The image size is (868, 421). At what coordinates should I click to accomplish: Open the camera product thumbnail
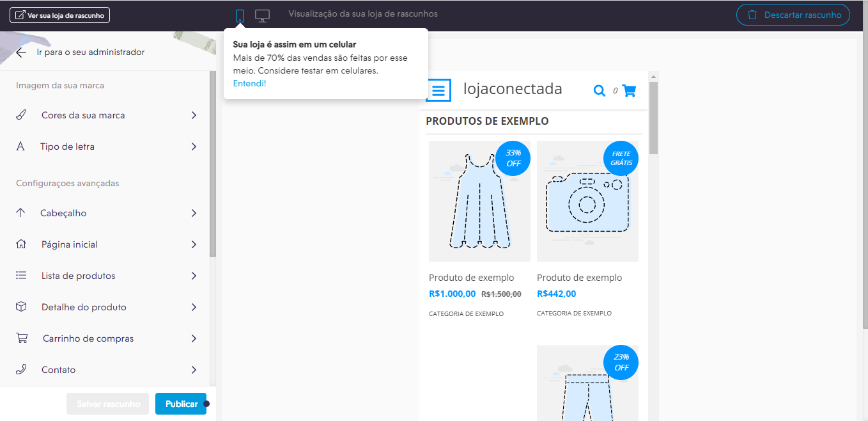[x=587, y=201]
